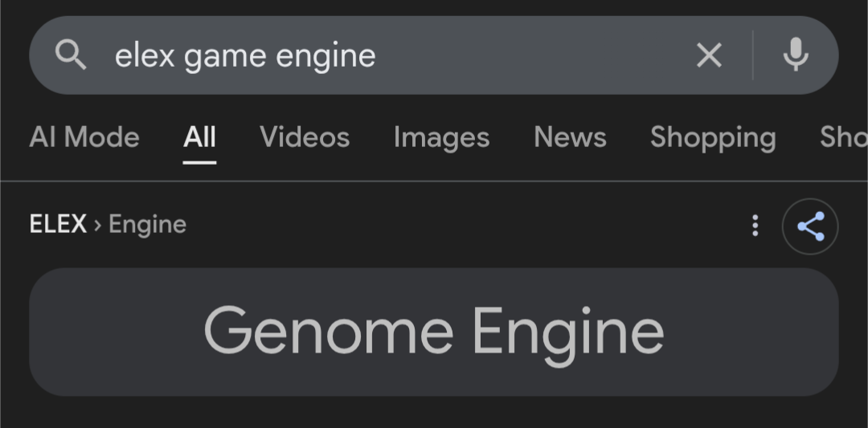Select the All results tab
The width and height of the screenshot is (868, 428).
199,137
